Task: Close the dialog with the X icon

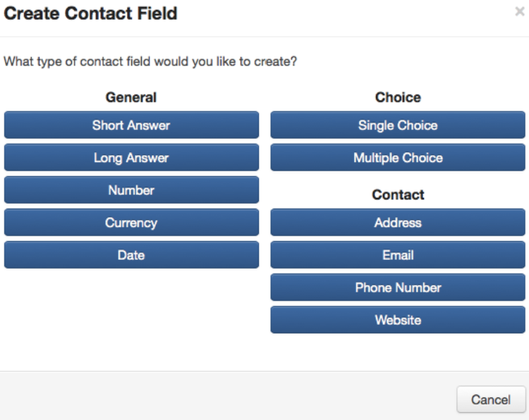Action: (x=520, y=12)
